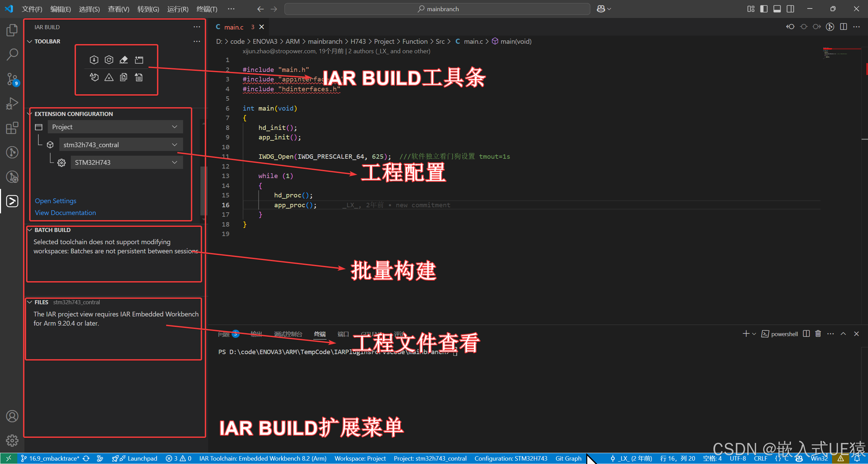Open the IAR Build activity bar icon
The height and width of the screenshot is (464, 868).
point(12,201)
